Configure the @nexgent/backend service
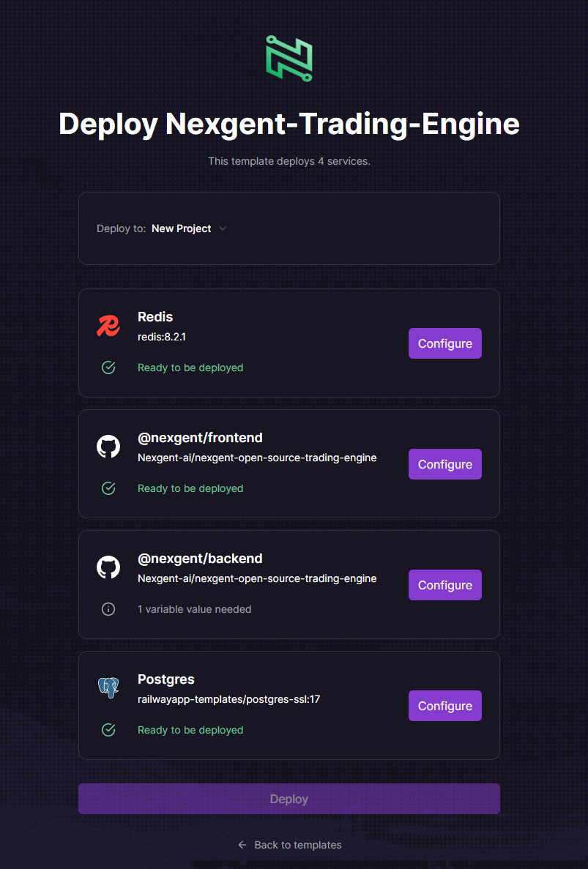The width and height of the screenshot is (588, 869). coord(444,584)
